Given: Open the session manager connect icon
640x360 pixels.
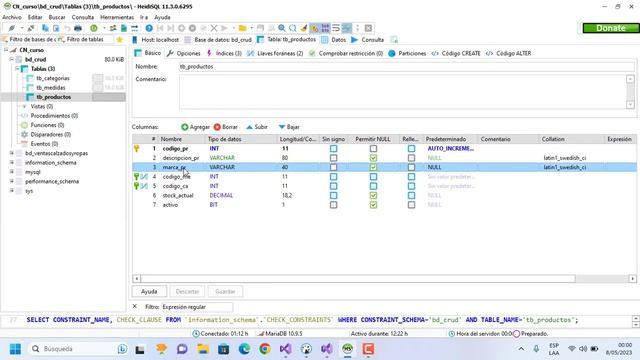Looking at the screenshot, I should (x=11, y=28).
